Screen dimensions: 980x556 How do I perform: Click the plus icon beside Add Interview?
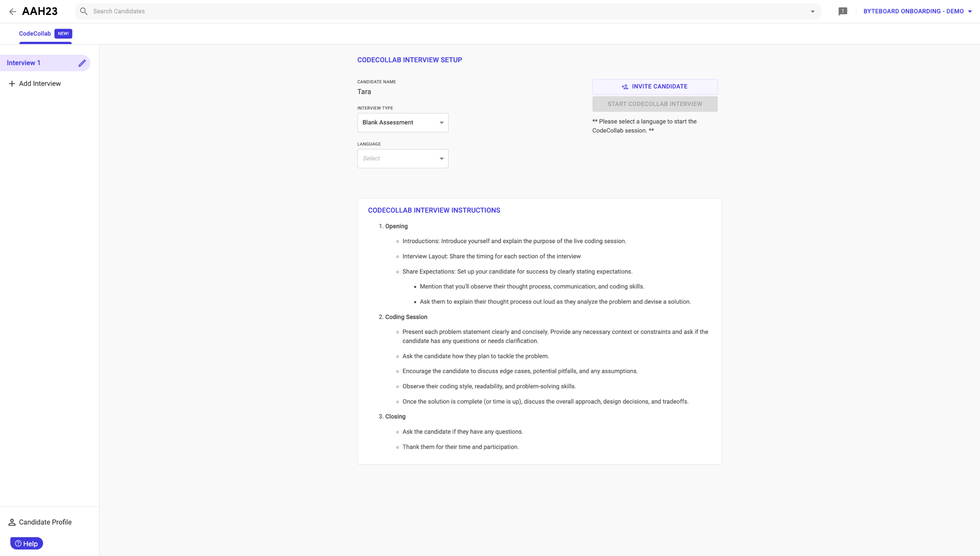click(12, 83)
